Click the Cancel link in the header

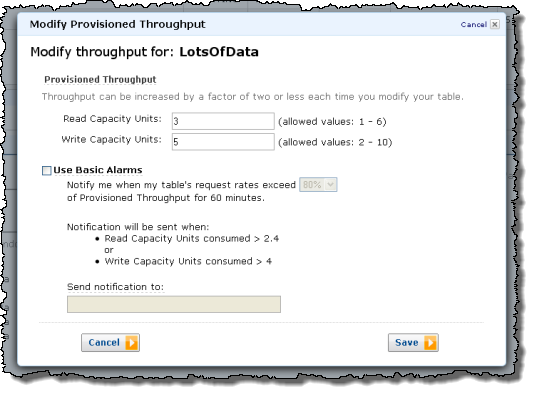point(473,25)
